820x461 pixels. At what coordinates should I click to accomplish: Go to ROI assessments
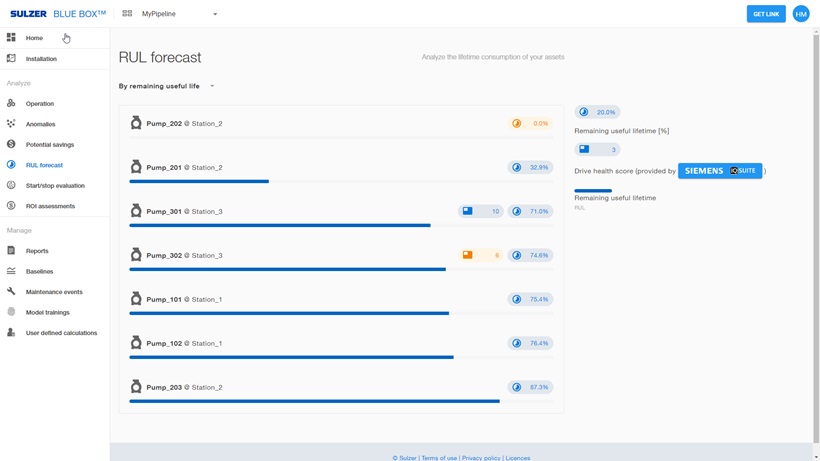coord(50,206)
